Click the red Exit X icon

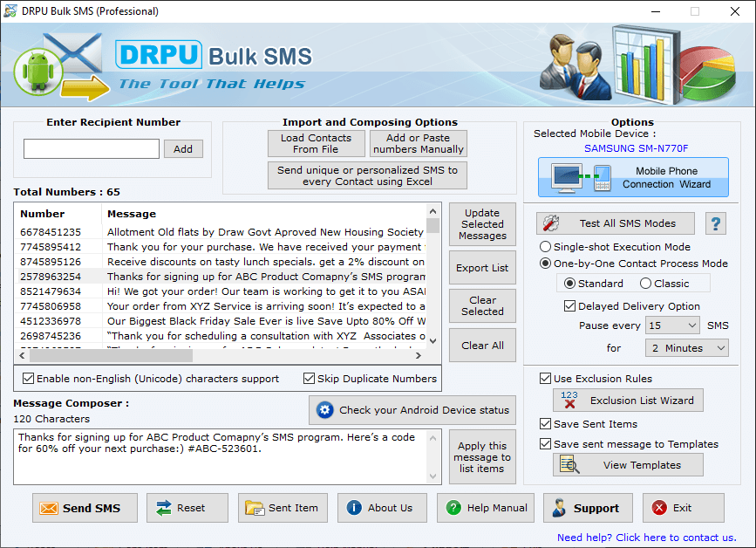point(659,508)
